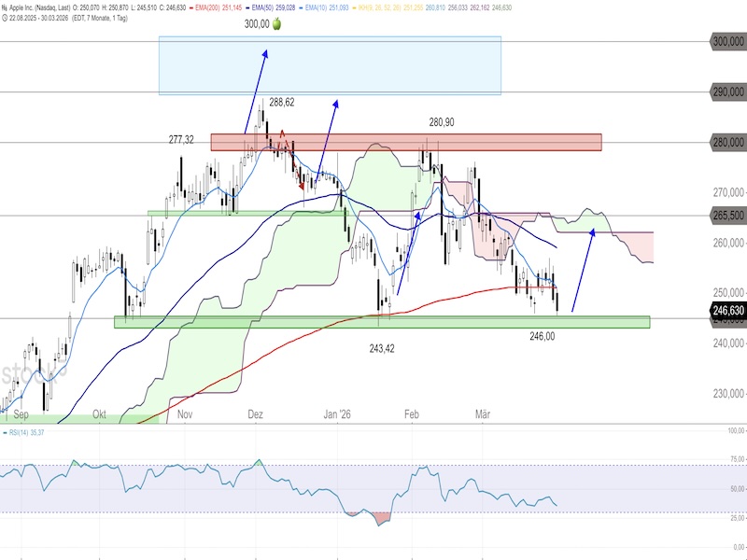Click the chart symbol icon before Apple Inc.
The width and height of the screenshot is (747, 560).
click(5, 8)
